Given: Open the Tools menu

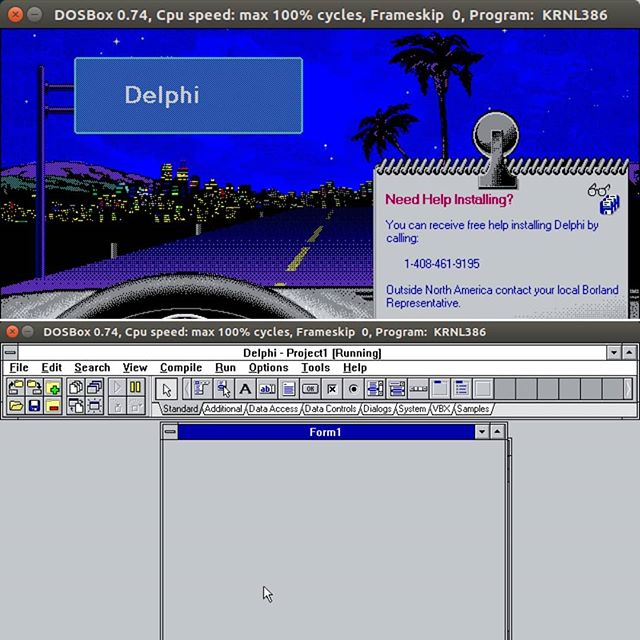Looking at the screenshot, I should pyautogui.click(x=316, y=367).
